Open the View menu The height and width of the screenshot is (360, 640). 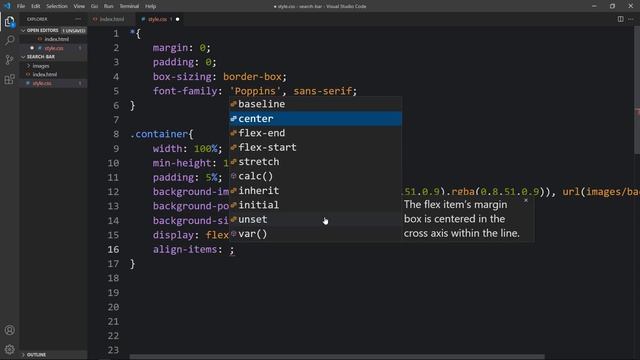point(79,6)
